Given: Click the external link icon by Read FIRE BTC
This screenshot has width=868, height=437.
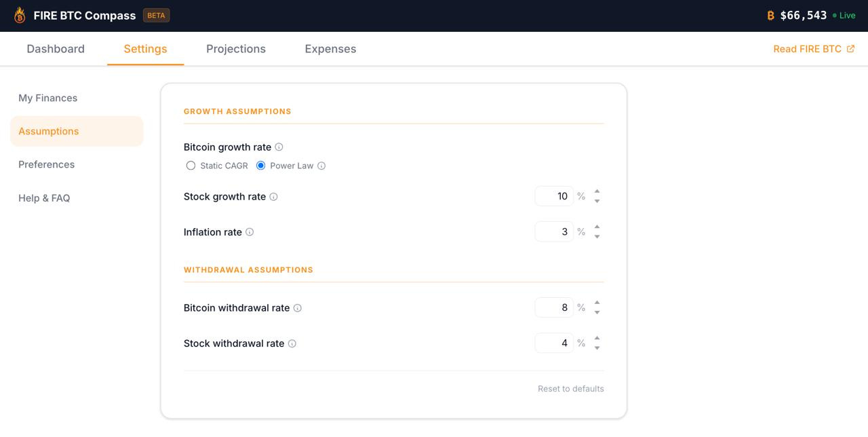Looking at the screenshot, I should (x=850, y=49).
